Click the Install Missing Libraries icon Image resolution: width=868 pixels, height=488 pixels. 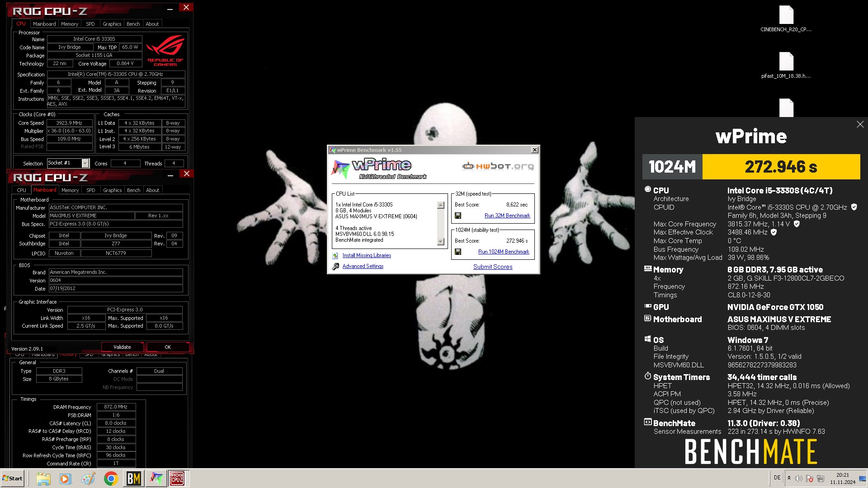[x=335, y=256]
